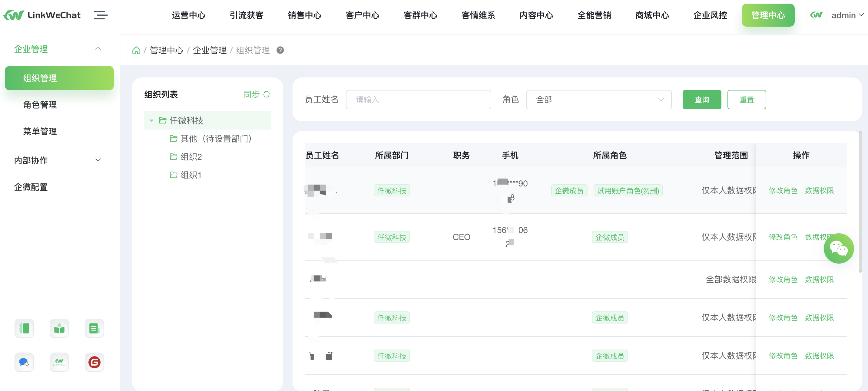Open the red Gitee icon shortcut
This screenshot has height=391, width=868.
[94, 362]
